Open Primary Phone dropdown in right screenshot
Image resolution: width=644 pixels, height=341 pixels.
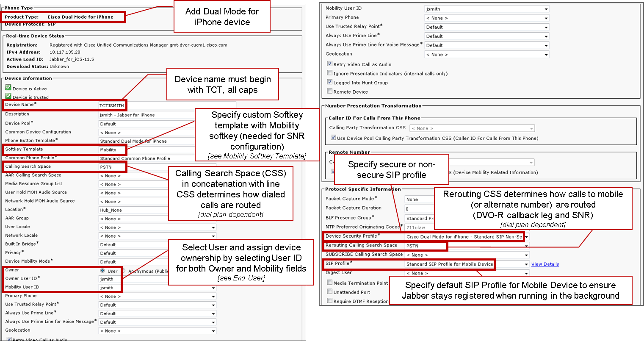[x=486, y=18]
